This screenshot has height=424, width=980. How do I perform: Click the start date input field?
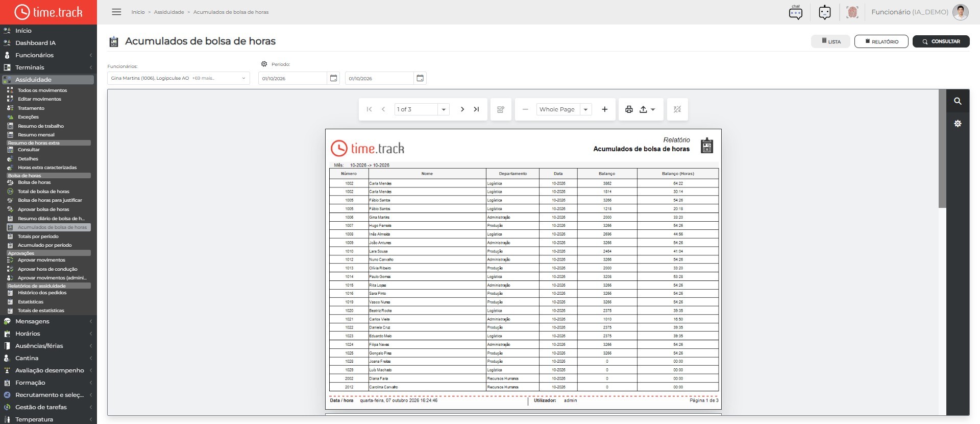(292, 78)
